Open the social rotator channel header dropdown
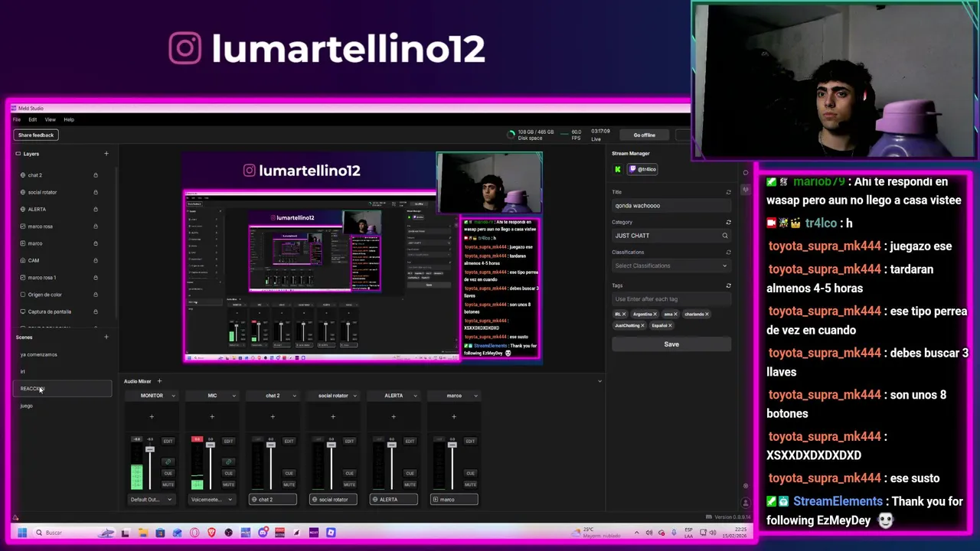Screen dimensions: 980x551 (x=354, y=396)
